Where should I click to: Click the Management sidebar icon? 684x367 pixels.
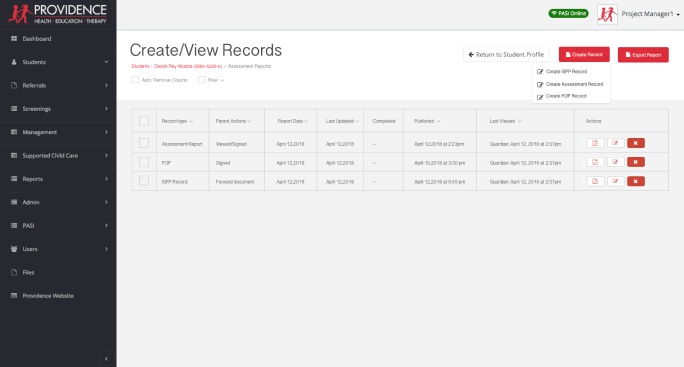click(14, 132)
